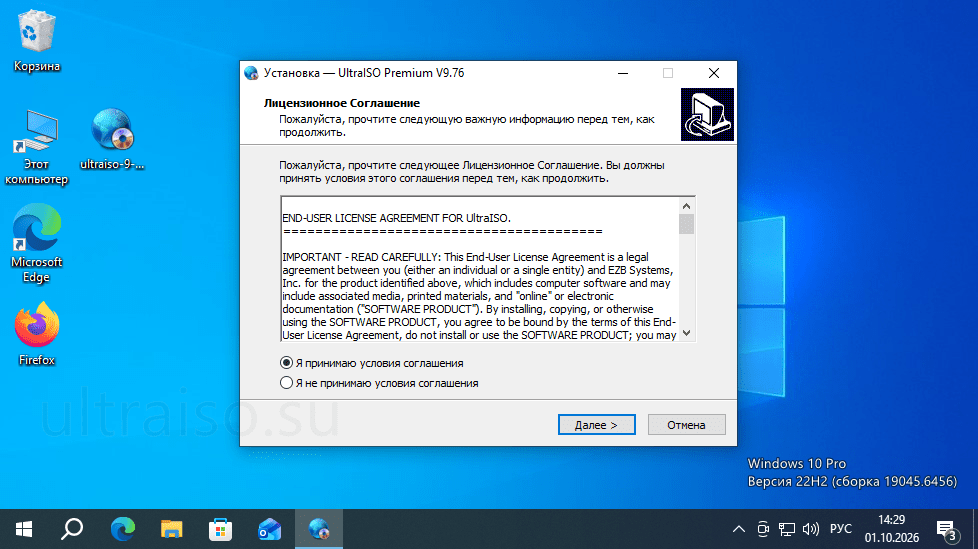Open the volume speaker tray icon

point(810,529)
